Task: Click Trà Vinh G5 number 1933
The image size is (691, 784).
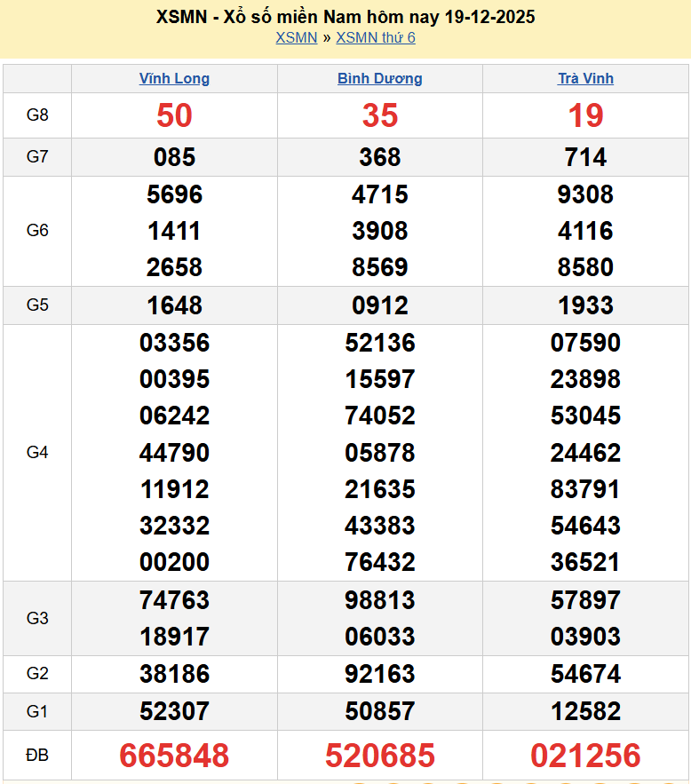Action: (x=585, y=305)
